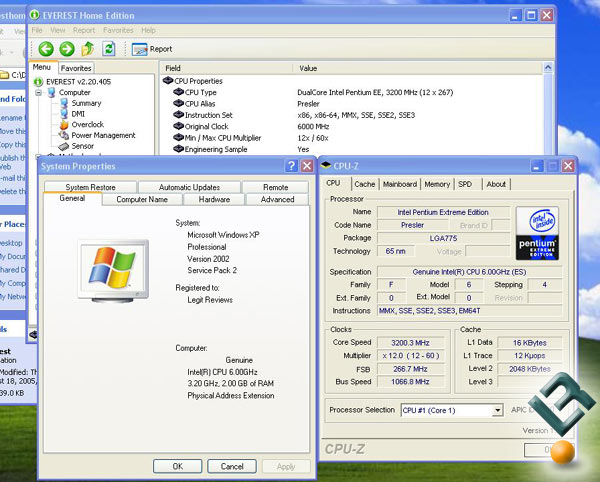Click CPU-Z Name field value

[x=443, y=212]
